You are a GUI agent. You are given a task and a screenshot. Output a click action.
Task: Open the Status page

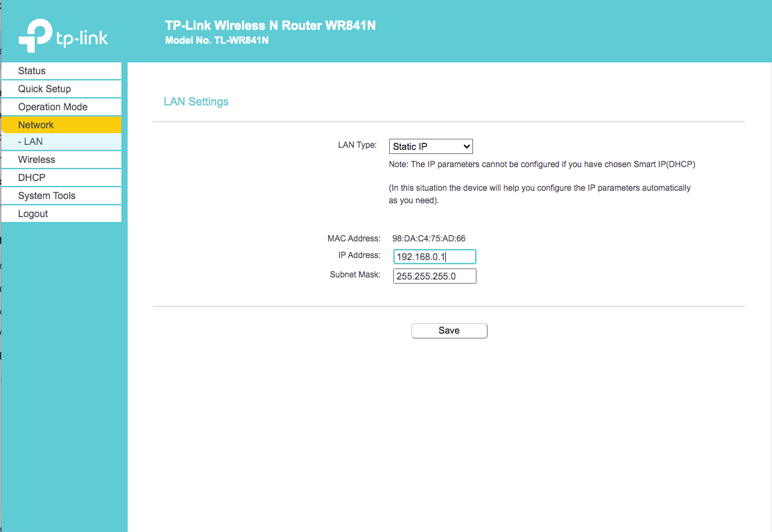coord(62,71)
